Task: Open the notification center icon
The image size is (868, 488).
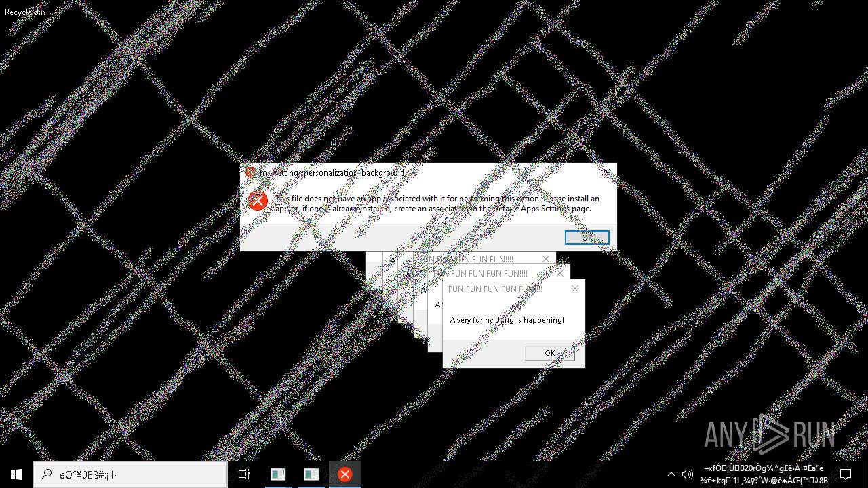Action: coord(846,474)
